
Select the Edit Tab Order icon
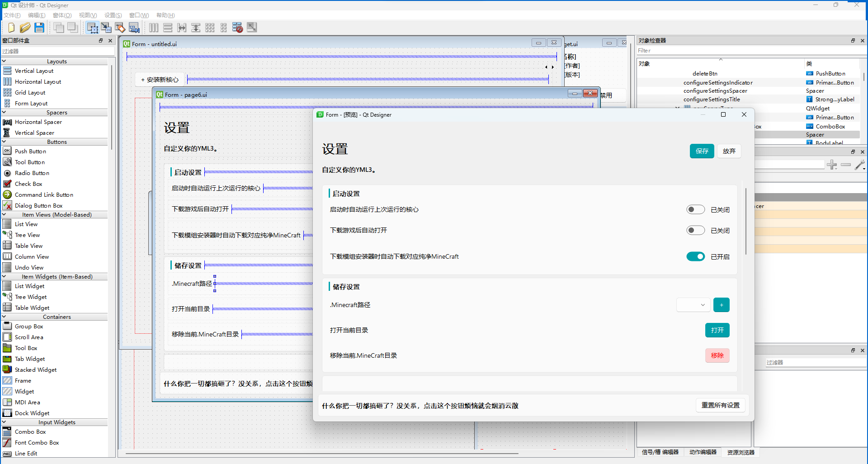(x=134, y=28)
